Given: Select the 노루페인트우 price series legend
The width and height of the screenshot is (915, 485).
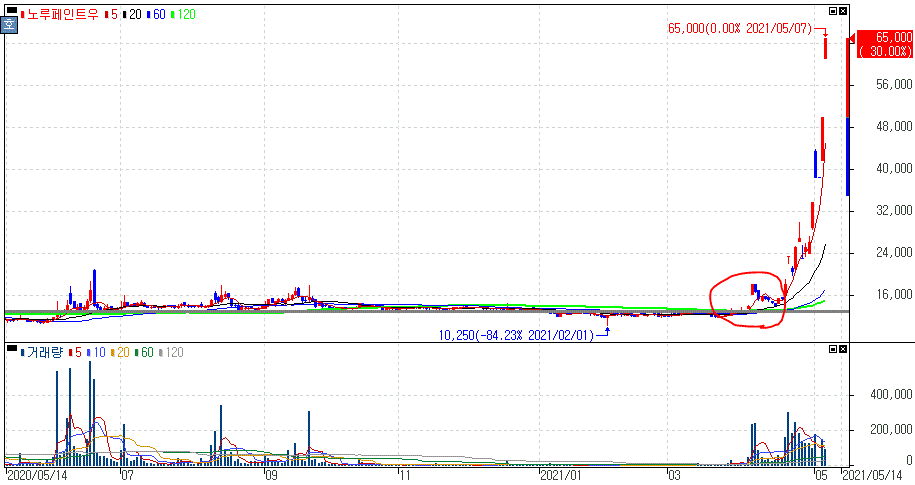Looking at the screenshot, I should coord(60,15).
